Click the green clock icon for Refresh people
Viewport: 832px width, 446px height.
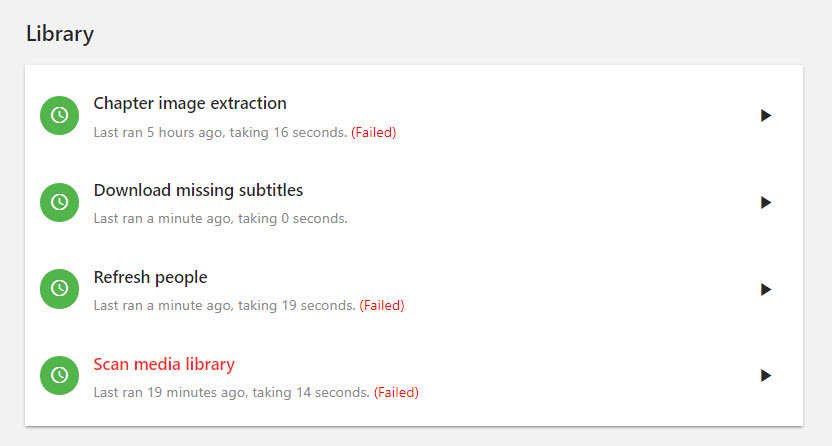click(x=59, y=289)
